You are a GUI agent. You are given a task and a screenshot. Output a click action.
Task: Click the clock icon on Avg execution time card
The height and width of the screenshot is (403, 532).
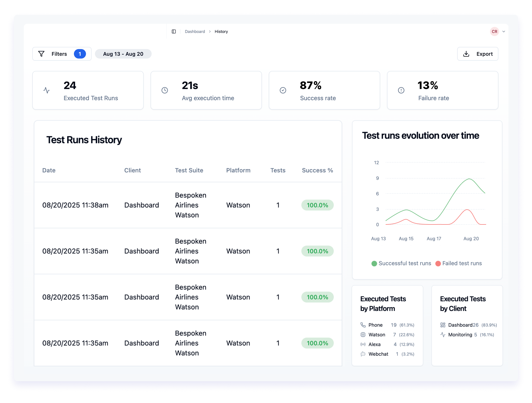[x=165, y=90]
